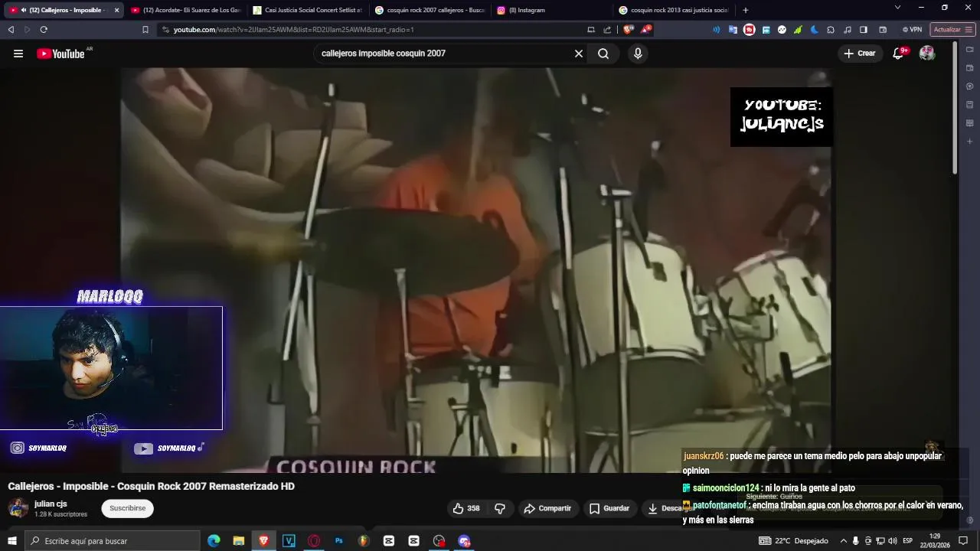The height and width of the screenshot is (551, 980).
Task: Open the Brave Rewards triangle icon
Action: (646, 30)
